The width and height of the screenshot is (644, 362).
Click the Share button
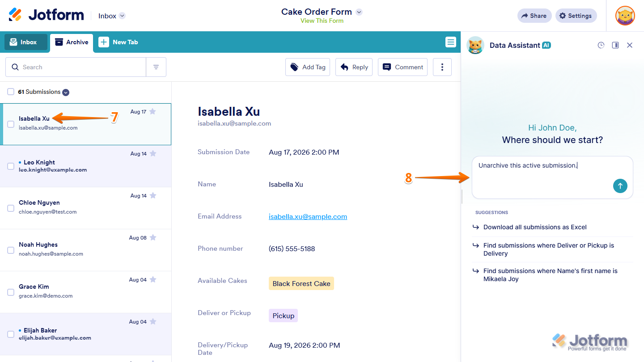[x=534, y=16]
